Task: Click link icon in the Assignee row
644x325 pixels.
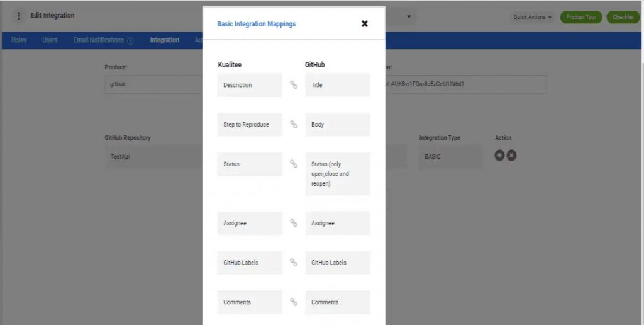Action: pyautogui.click(x=294, y=223)
